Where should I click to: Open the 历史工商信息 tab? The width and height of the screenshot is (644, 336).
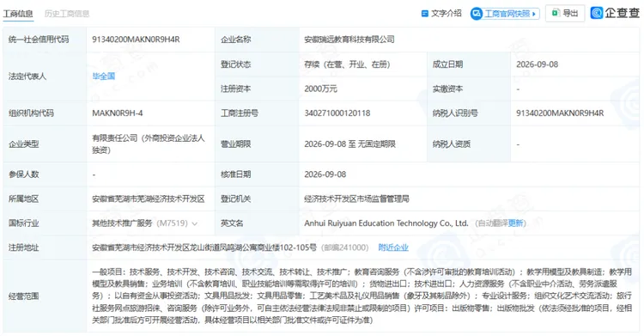tap(67, 14)
